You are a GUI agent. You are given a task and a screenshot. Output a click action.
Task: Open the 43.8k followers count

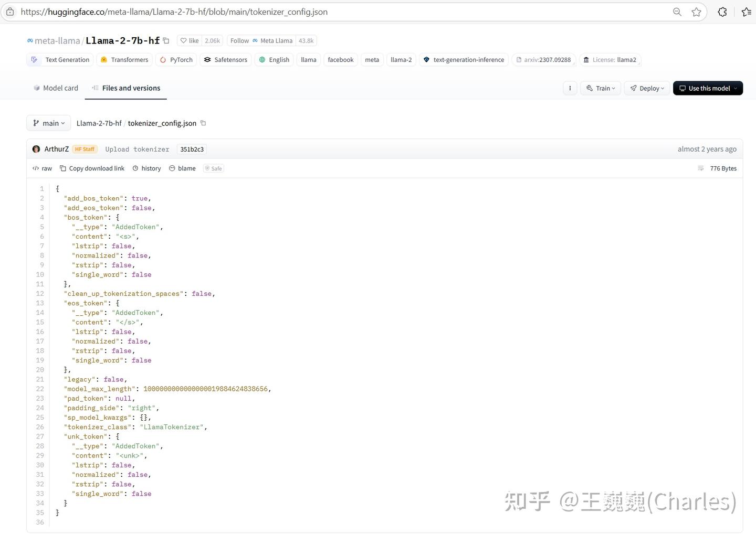click(306, 40)
